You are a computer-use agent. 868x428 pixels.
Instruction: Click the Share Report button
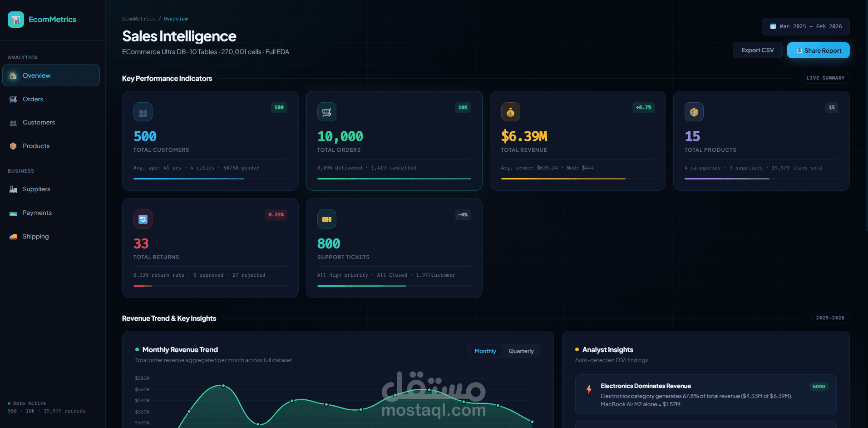(819, 50)
